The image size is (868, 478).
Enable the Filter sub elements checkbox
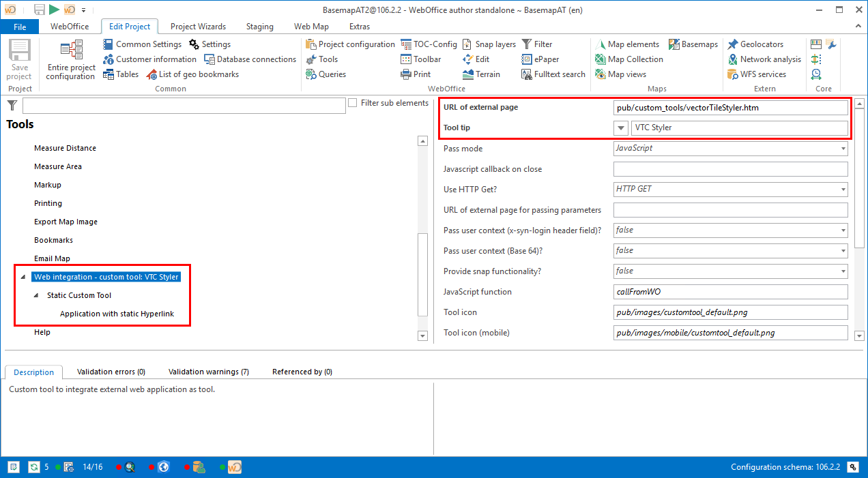coord(352,102)
